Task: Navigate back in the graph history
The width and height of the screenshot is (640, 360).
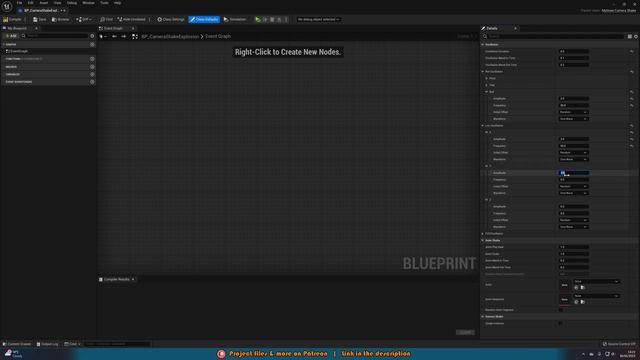Action: 114,36
